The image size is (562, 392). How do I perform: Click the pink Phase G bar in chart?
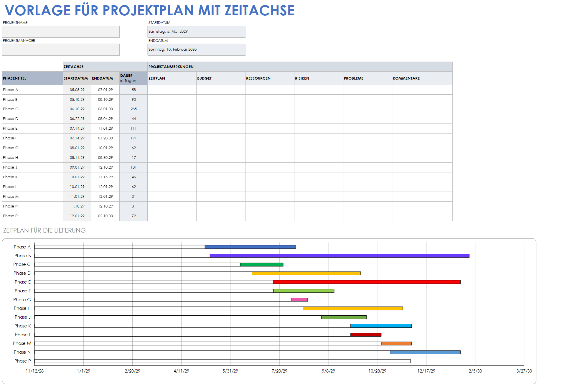point(299,300)
